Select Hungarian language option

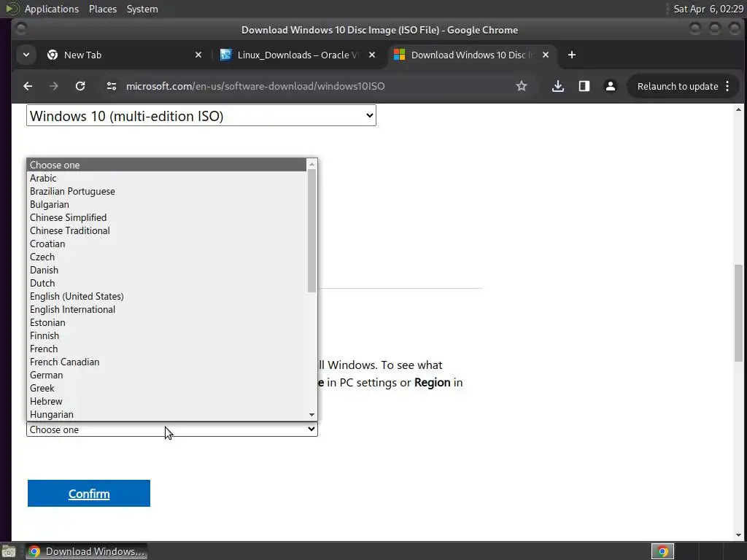(x=166, y=415)
